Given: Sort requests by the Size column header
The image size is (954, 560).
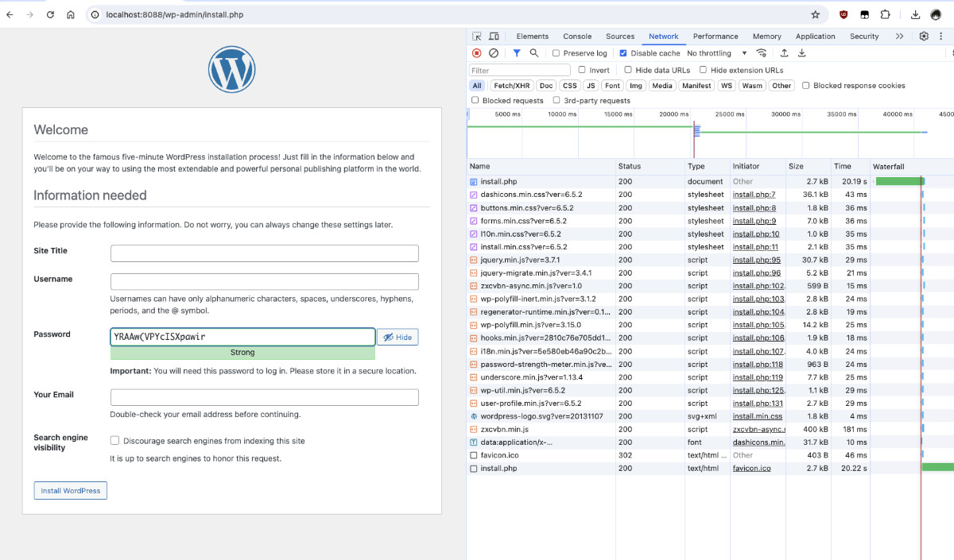Looking at the screenshot, I should [x=808, y=166].
